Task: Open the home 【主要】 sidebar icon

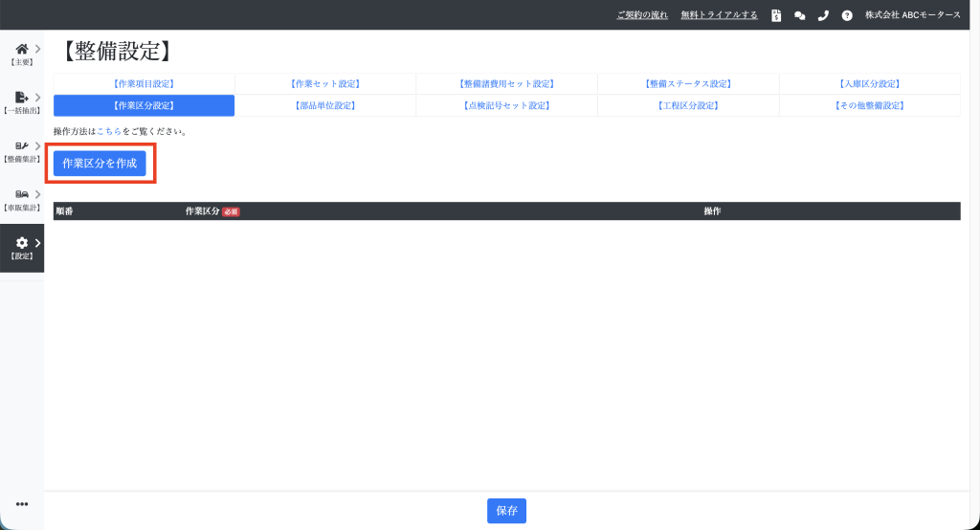Action: 21,49
